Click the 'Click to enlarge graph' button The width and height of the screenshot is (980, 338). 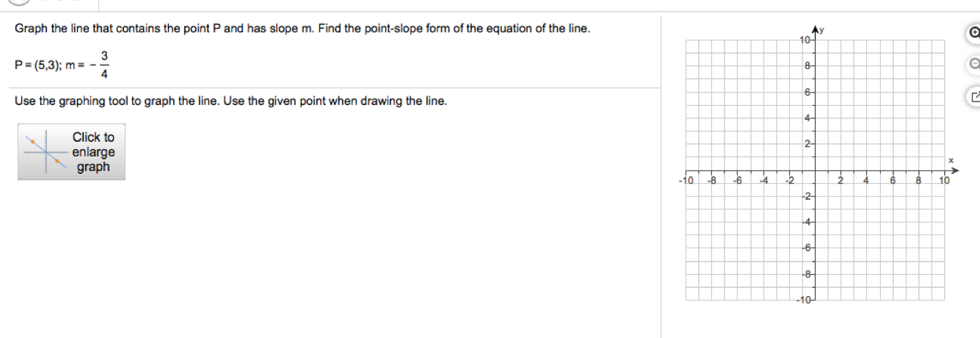pos(72,152)
